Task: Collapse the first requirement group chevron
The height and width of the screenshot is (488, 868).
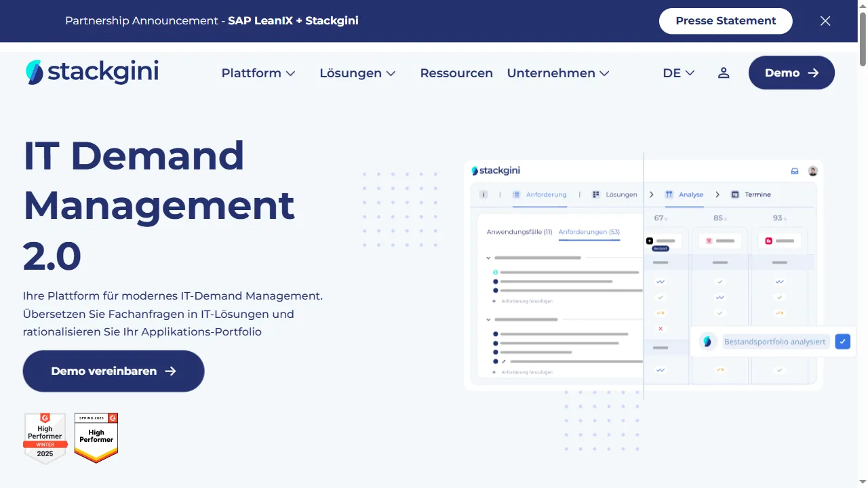Action: coord(488,258)
